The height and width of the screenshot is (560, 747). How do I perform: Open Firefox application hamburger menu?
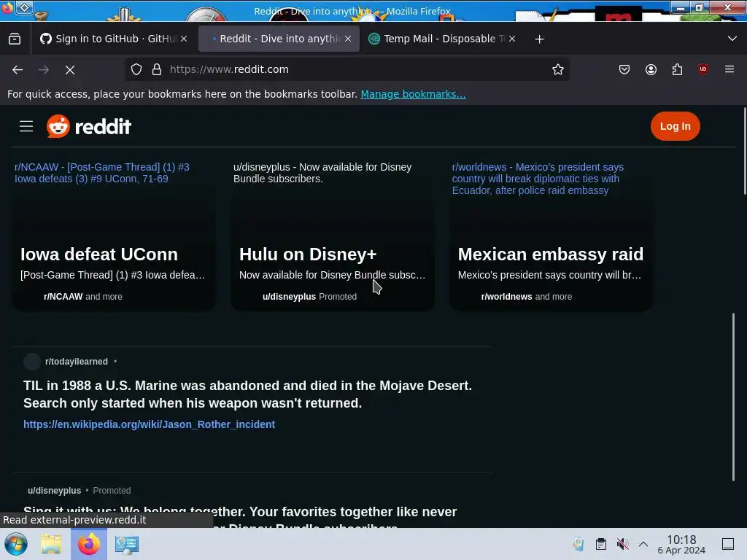point(729,69)
